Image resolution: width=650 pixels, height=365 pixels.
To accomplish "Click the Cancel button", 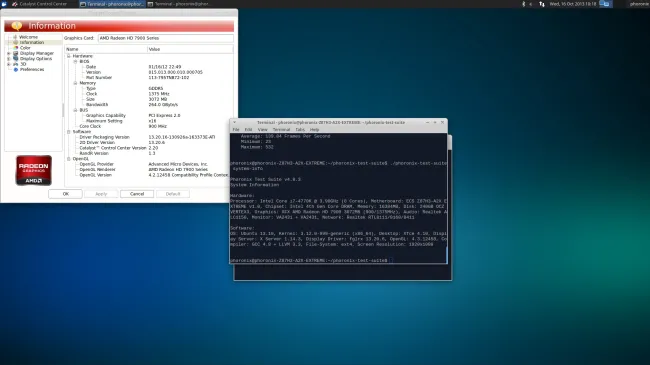I will pos(137,194).
